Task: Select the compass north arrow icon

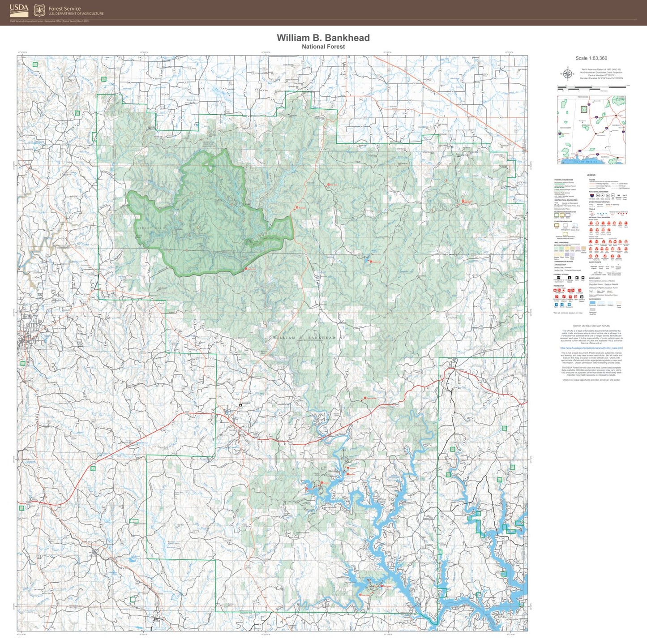Action: pos(568,73)
